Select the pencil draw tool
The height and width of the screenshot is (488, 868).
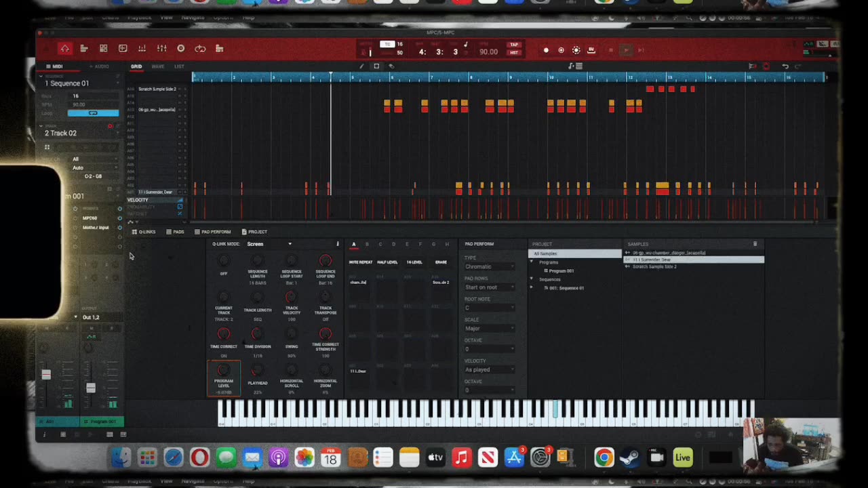click(361, 66)
